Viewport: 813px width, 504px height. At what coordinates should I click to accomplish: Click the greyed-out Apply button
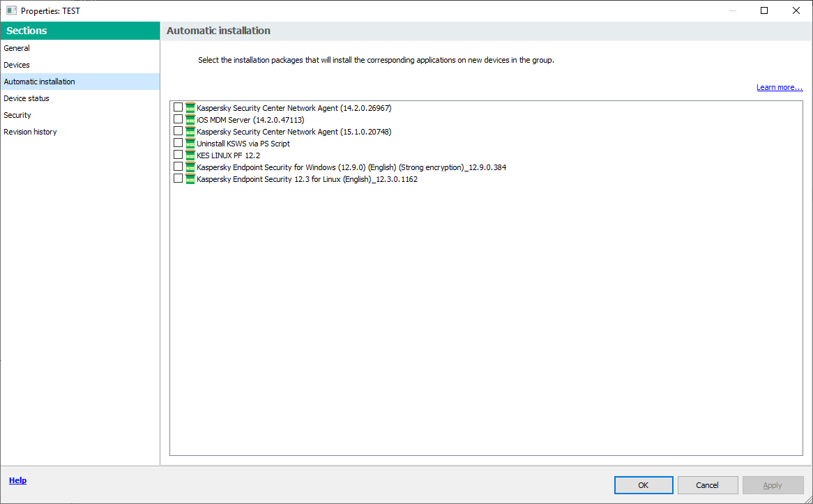pyautogui.click(x=773, y=485)
